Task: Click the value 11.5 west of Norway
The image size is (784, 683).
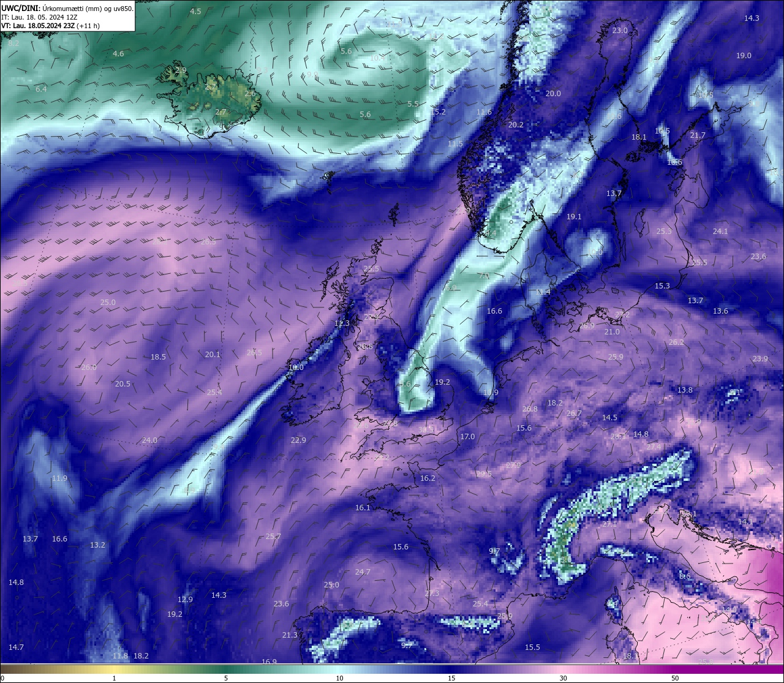Action: click(x=455, y=144)
